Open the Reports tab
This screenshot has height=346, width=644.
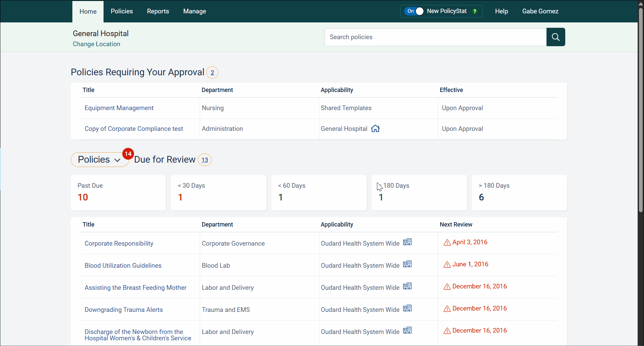tap(158, 11)
